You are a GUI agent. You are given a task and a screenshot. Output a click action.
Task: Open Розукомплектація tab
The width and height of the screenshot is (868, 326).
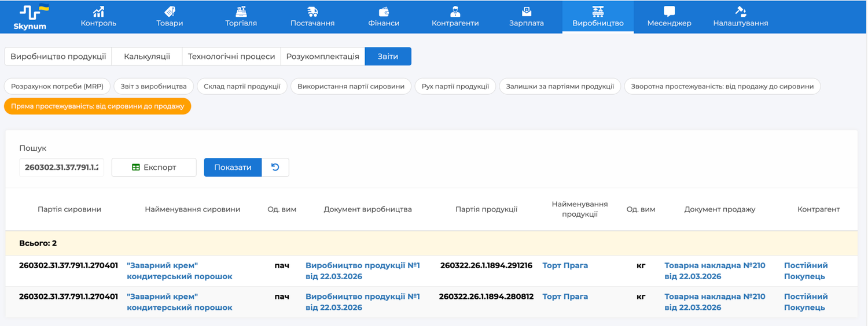coord(322,57)
